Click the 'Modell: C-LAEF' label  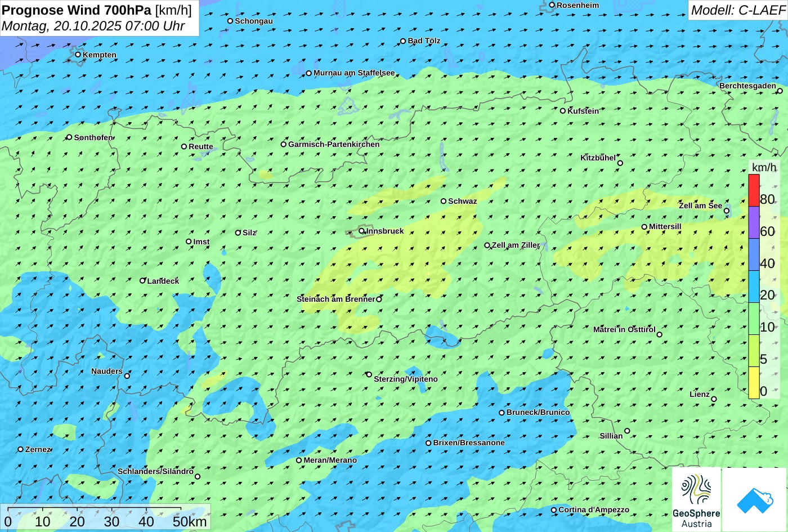click(737, 10)
